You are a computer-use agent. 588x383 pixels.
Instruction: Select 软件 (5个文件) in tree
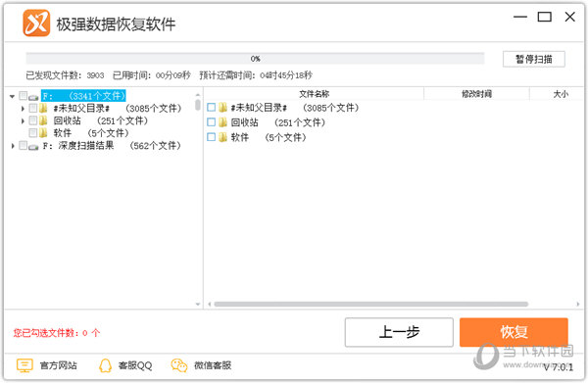(x=91, y=133)
